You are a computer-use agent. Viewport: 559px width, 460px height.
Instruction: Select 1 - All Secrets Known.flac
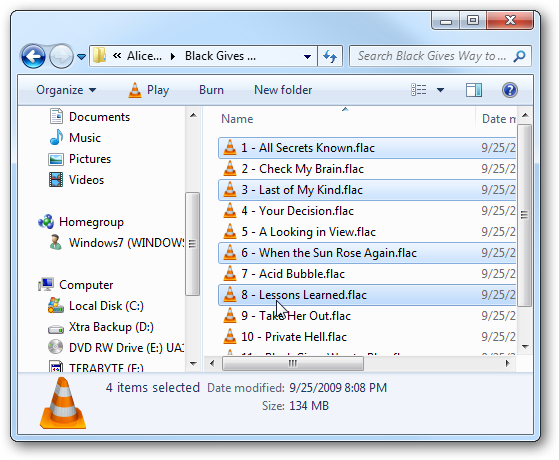pos(367,148)
